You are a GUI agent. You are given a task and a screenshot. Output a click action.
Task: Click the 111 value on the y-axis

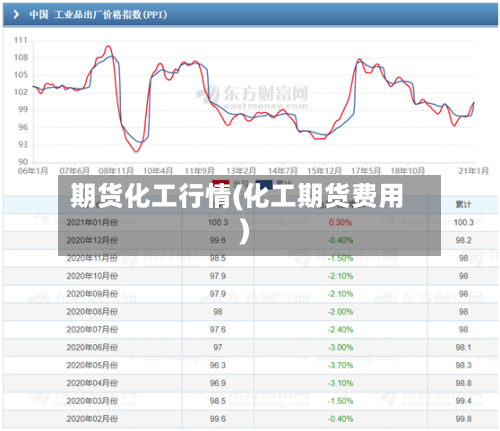[x=21, y=40]
